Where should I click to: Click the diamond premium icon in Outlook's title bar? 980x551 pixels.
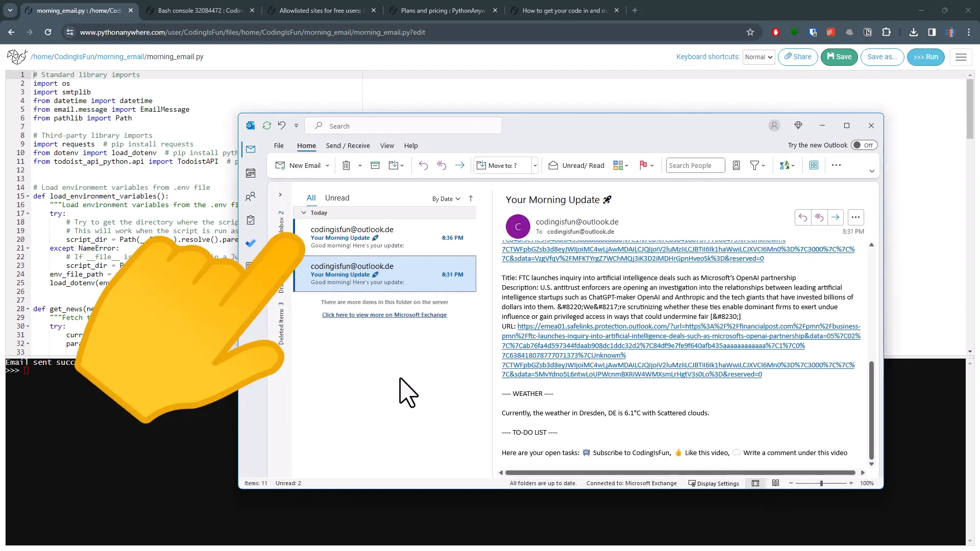(x=798, y=126)
